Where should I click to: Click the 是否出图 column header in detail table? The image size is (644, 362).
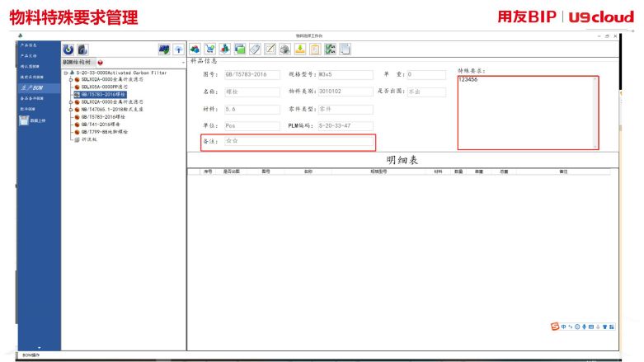(231, 172)
